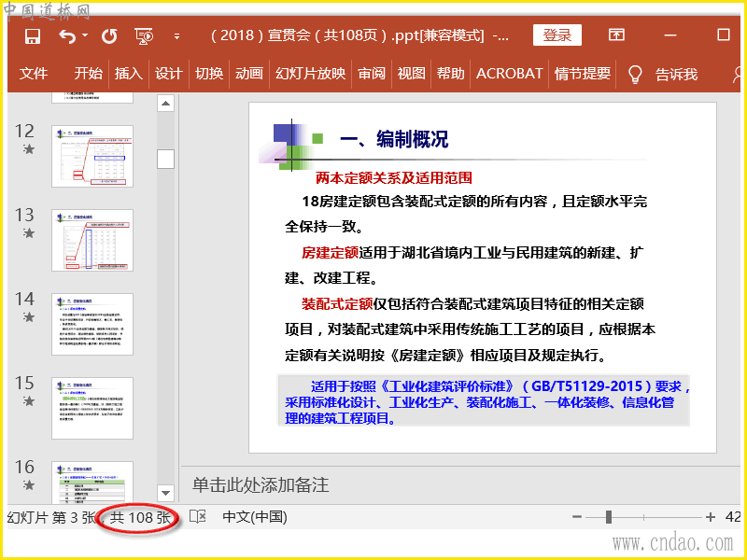Redo the last action
This screenshot has height=560, width=747.
[x=109, y=36]
